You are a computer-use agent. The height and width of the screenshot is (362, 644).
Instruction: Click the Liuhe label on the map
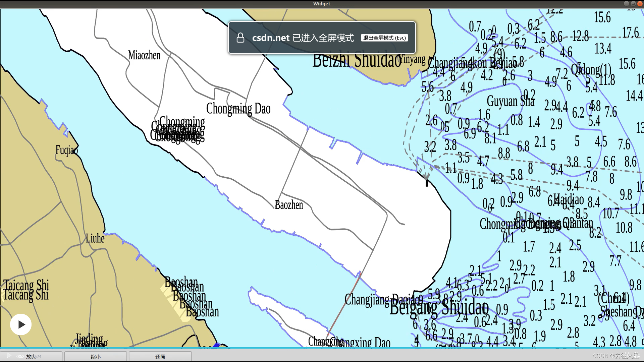(x=95, y=239)
